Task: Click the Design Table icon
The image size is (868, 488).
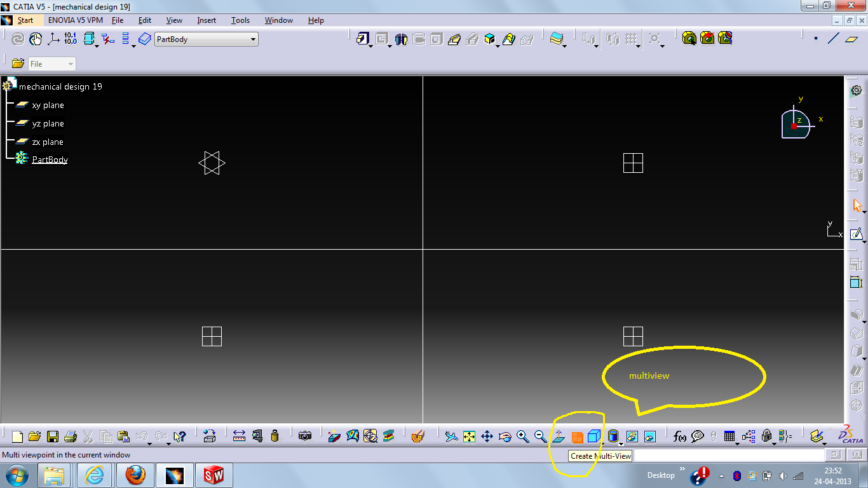Action: (729, 437)
